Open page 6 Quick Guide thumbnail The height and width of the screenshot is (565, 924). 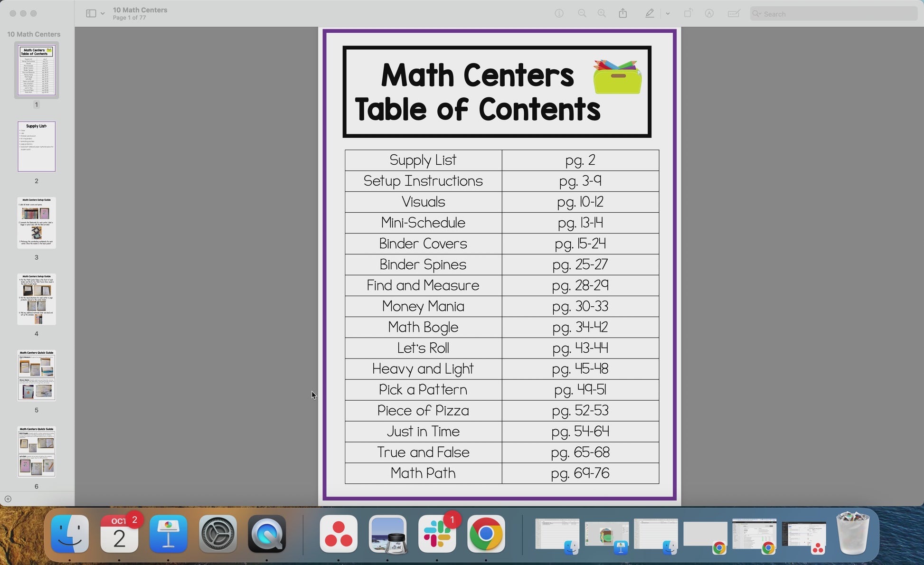37,452
